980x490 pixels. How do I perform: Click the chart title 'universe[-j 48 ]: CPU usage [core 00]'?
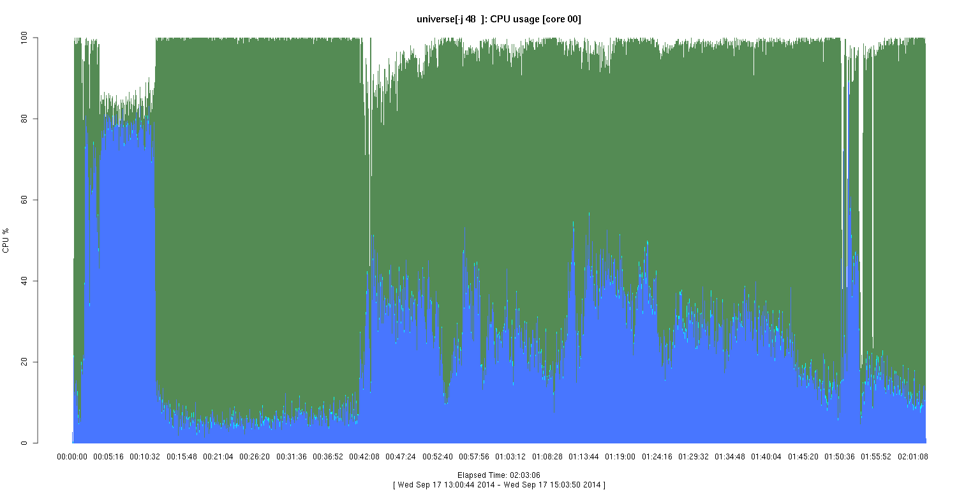498,19
